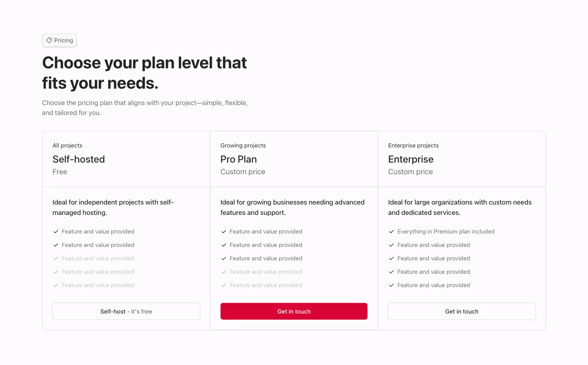
Task: Click the 'Growing projects' label
Action: [243, 145]
